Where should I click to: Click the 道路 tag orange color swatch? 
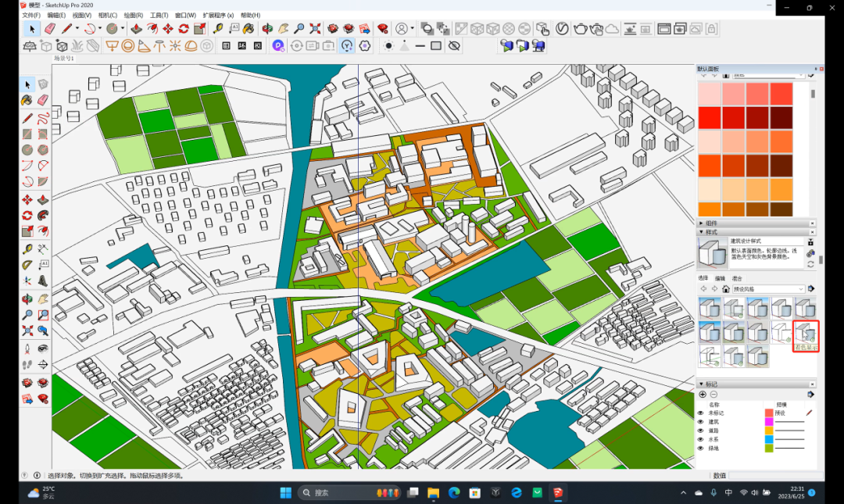768,431
